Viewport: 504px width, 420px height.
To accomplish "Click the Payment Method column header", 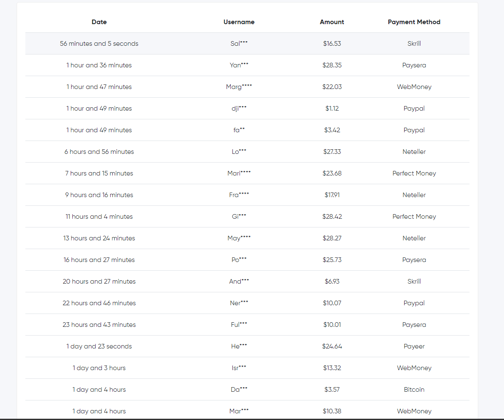I will pyautogui.click(x=414, y=22).
